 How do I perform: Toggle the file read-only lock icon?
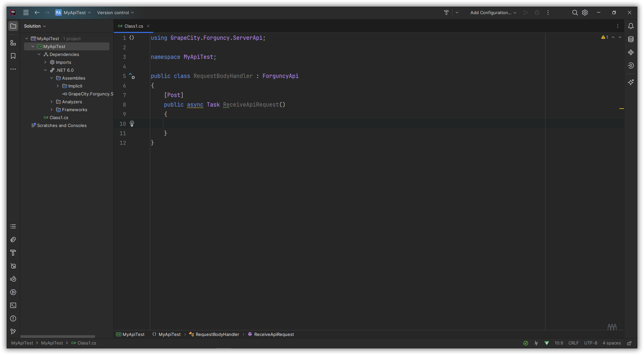coord(629,343)
